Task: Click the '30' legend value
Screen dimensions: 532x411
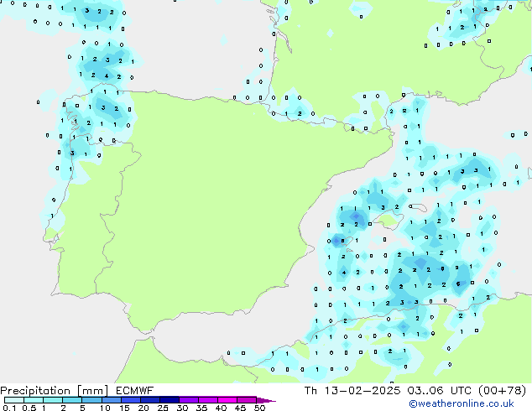Action: 182,408
